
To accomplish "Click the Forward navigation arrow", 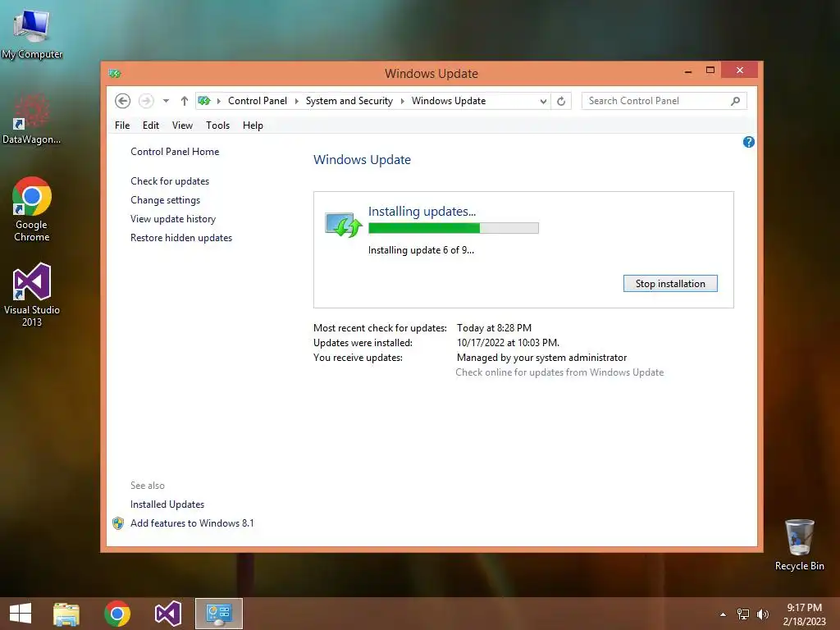I will pyautogui.click(x=146, y=101).
